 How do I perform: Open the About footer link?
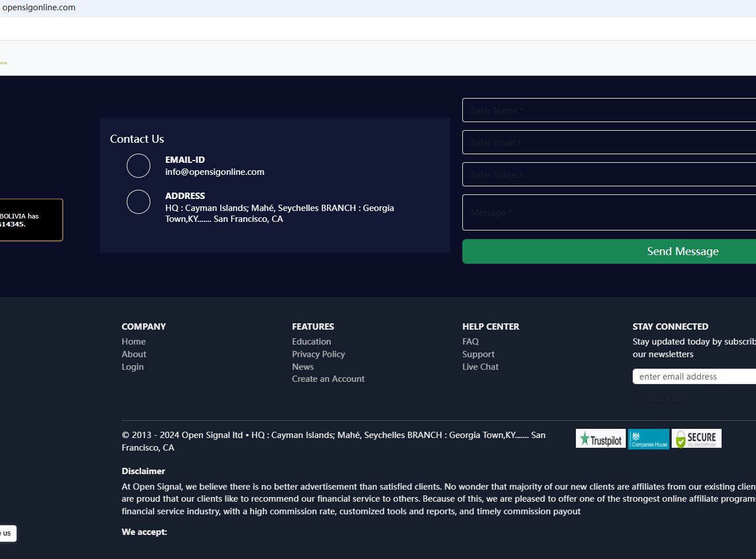tap(134, 354)
